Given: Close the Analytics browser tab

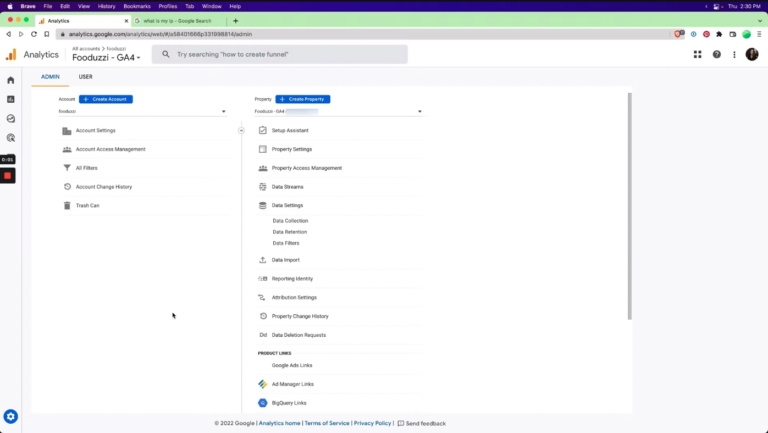Looking at the screenshot, I should pyautogui.click(x=126, y=21).
